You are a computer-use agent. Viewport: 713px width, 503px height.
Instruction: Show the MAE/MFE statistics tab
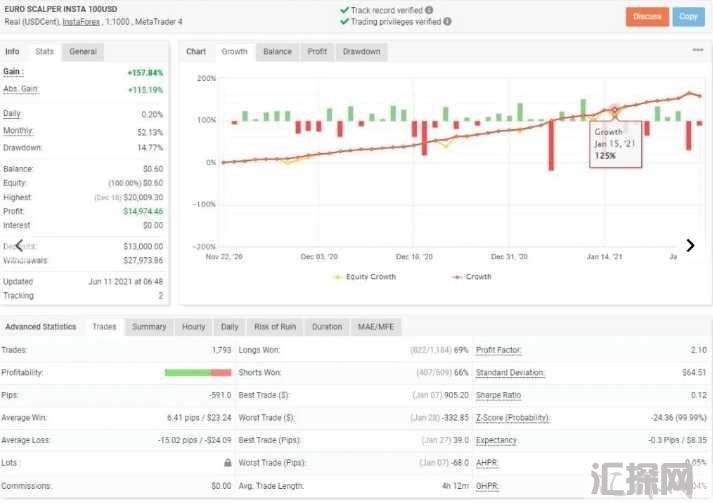click(x=376, y=327)
